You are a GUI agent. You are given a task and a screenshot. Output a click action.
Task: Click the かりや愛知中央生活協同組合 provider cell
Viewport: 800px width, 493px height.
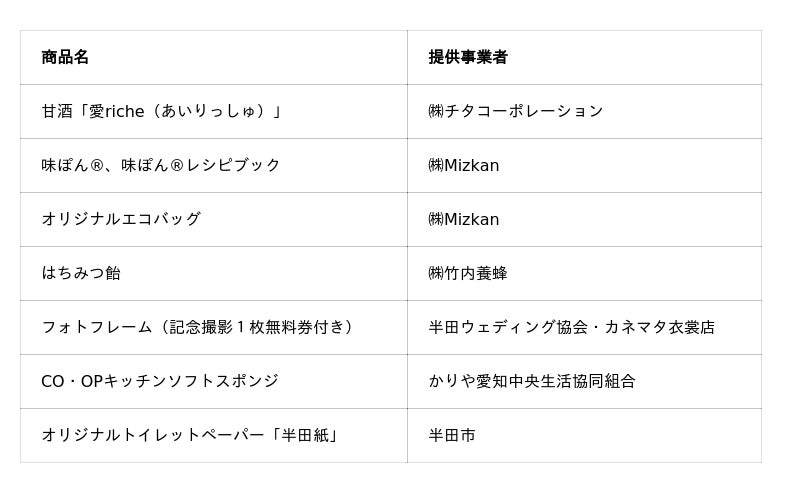tap(532, 381)
